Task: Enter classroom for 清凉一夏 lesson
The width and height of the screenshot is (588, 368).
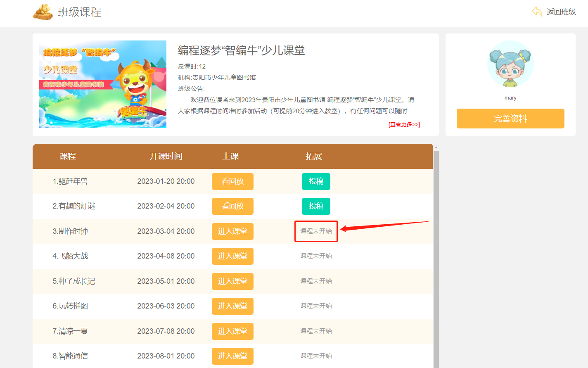Action: coord(232,331)
